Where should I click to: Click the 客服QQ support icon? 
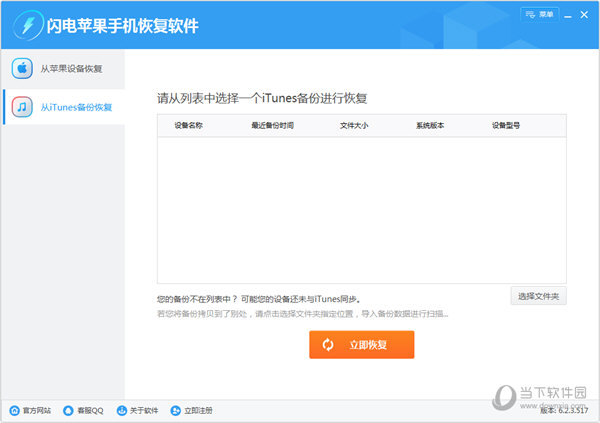[x=68, y=410]
